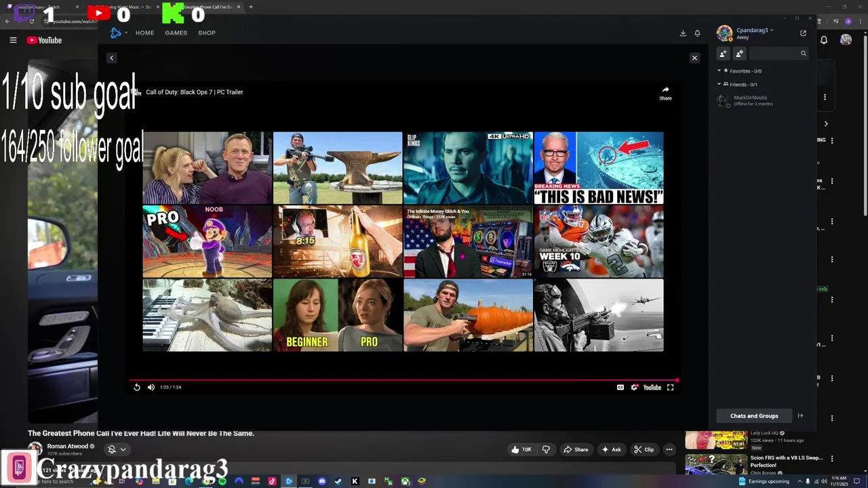Viewport: 868px width, 488px height.
Task: Open Infinite Money Glitch video thumbnail
Action: tap(468, 241)
